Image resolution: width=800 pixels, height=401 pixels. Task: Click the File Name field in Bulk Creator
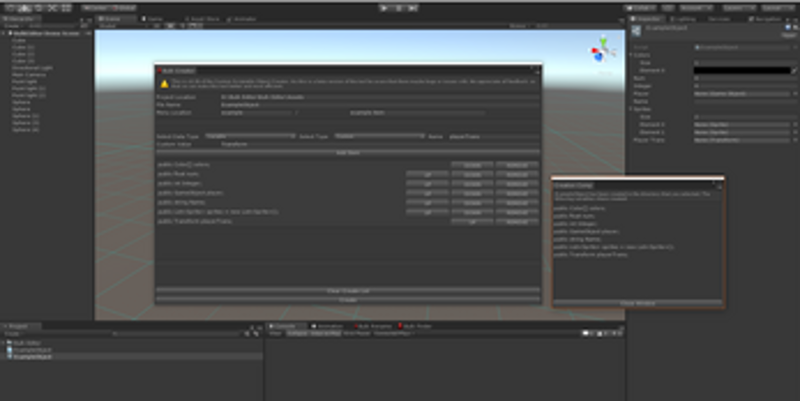(380, 105)
